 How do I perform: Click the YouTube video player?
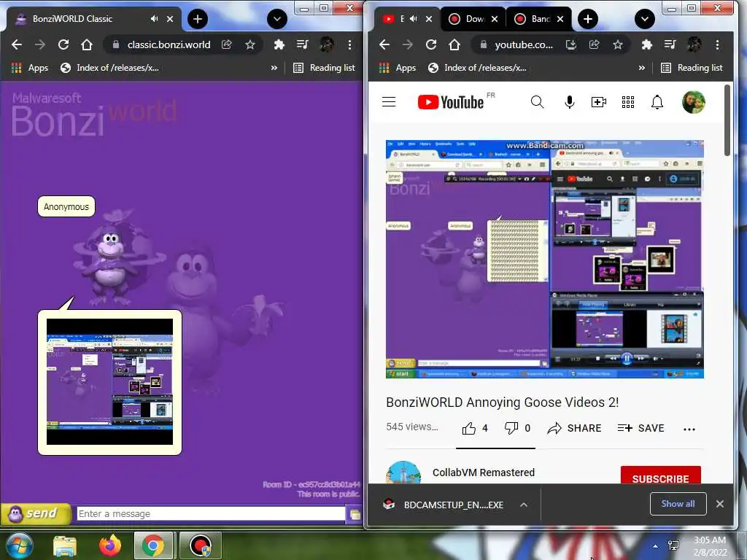pyautogui.click(x=544, y=259)
